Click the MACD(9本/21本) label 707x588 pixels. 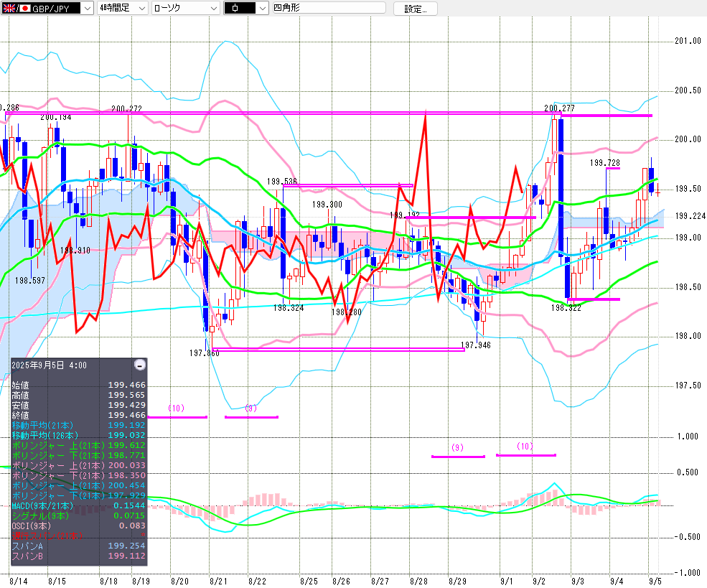click(x=42, y=505)
